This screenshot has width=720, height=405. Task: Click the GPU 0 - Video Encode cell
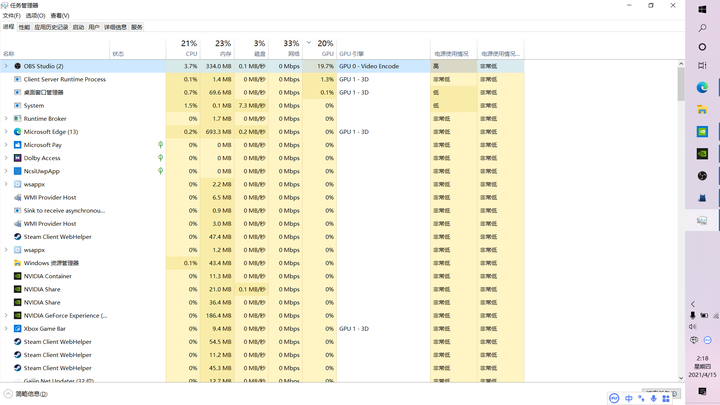coord(383,66)
